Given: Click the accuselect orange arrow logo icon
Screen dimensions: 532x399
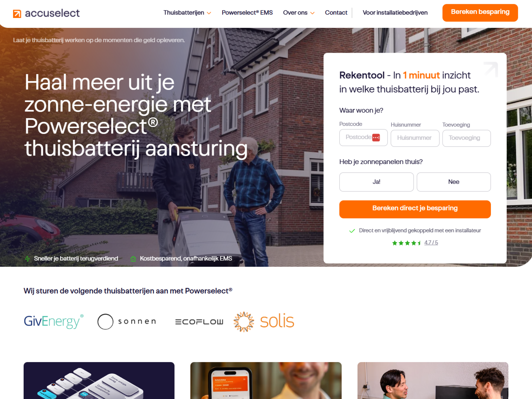Looking at the screenshot, I should (x=17, y=14).
